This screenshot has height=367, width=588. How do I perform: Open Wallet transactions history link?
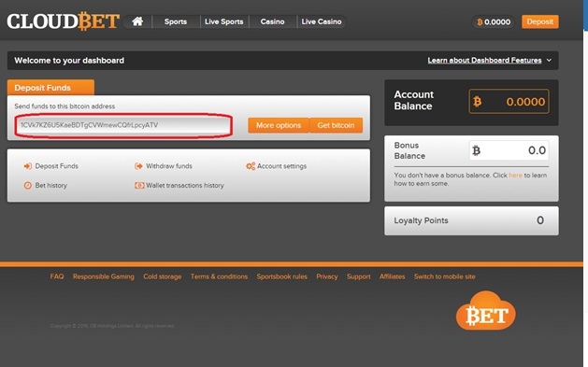[185, 186]
